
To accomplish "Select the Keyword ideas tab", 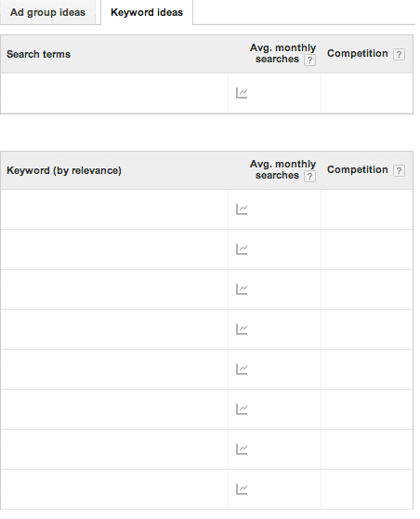I will click(147, 13).
